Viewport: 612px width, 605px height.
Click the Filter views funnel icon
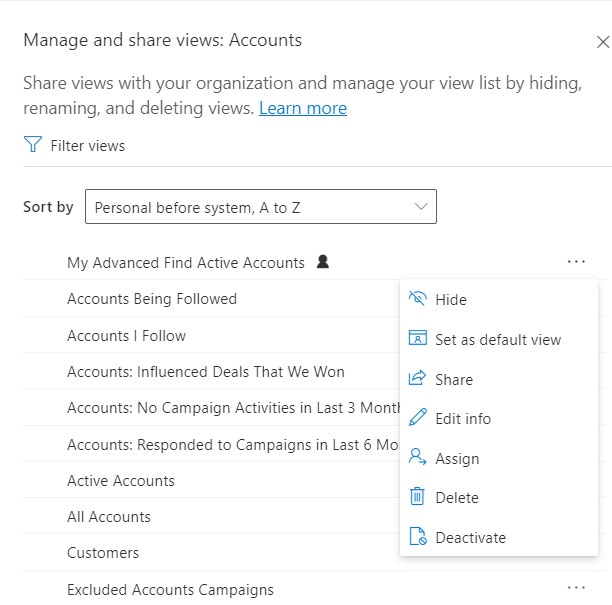click(33, 144)
